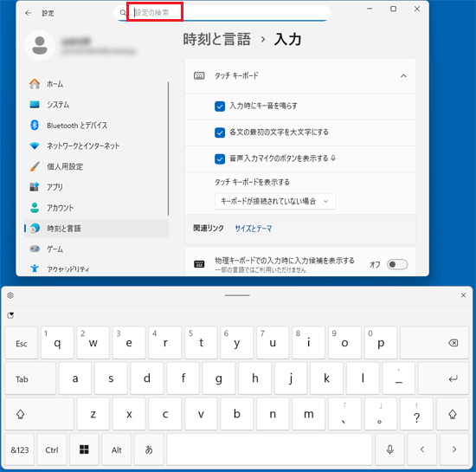Tap the backspace key icon
Screen dimensions: 476x472
point(434,343)
